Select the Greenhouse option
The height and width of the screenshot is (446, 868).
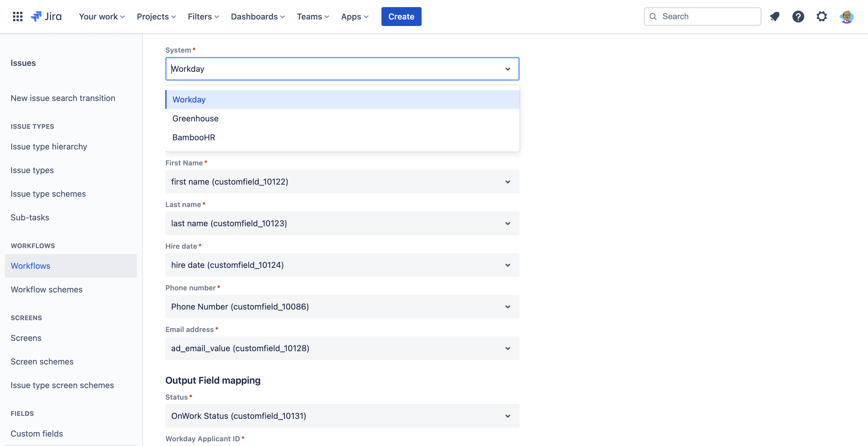[342, 118]
